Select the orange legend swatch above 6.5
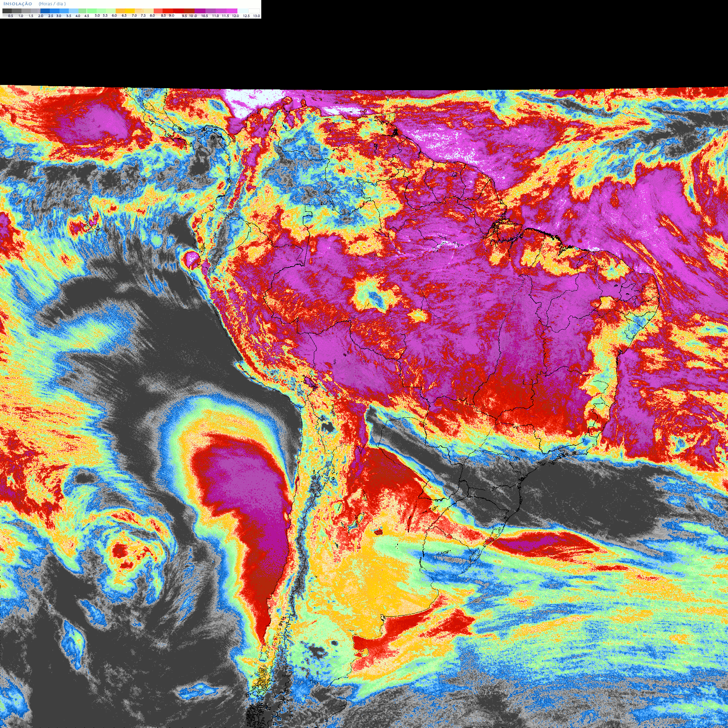 tap(120, 11)
